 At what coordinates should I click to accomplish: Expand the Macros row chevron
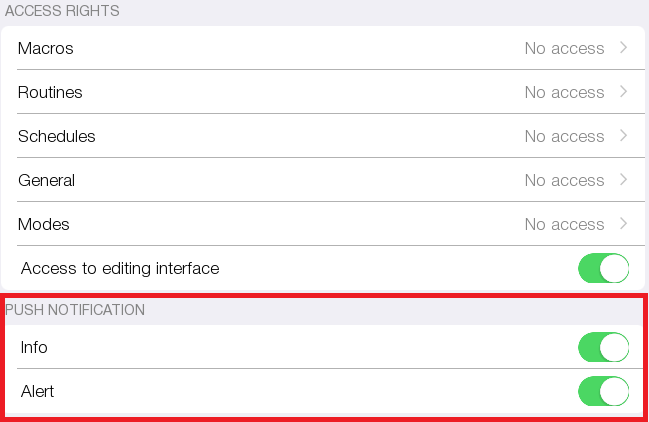point(623,48)
